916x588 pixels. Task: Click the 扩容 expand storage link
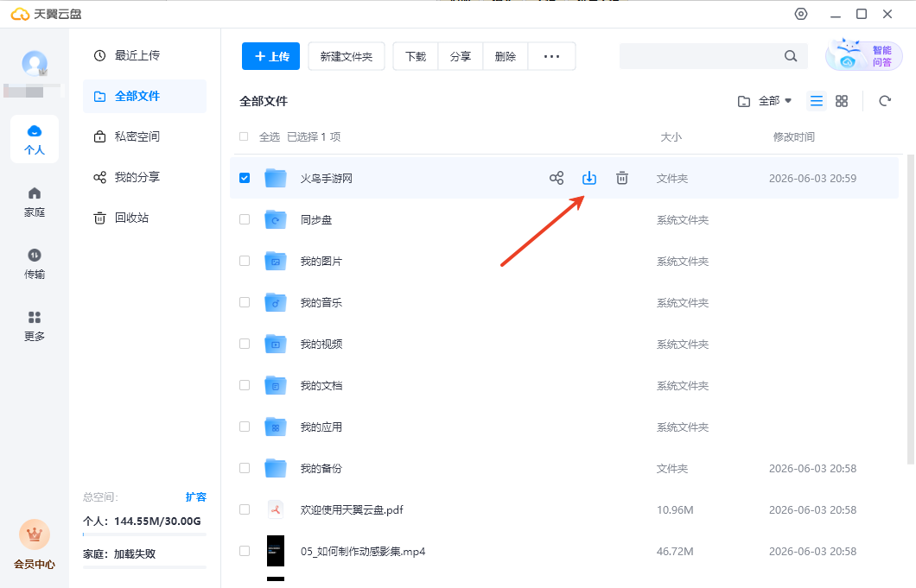click(195, 497)
